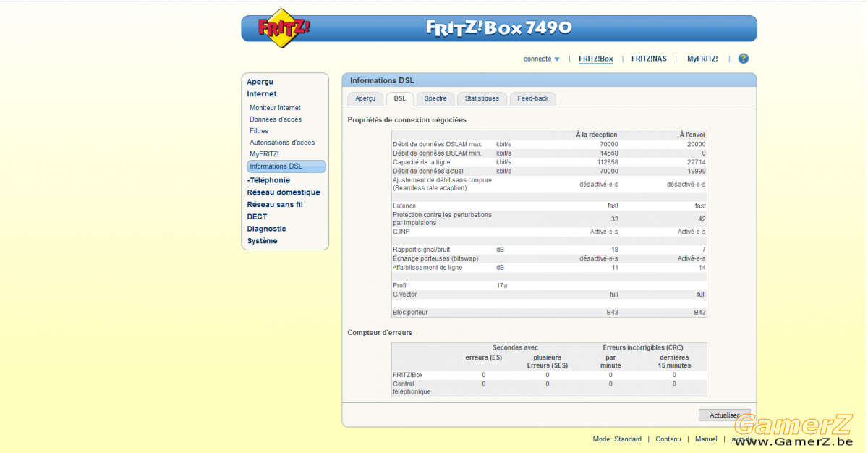Switch to the Aperçu tab

[x=365, y=98]
